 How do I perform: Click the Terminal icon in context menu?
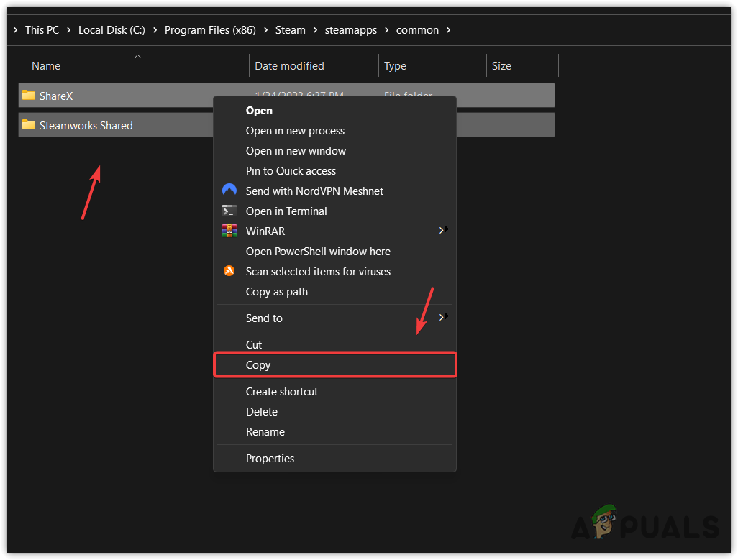pos(229,211)
